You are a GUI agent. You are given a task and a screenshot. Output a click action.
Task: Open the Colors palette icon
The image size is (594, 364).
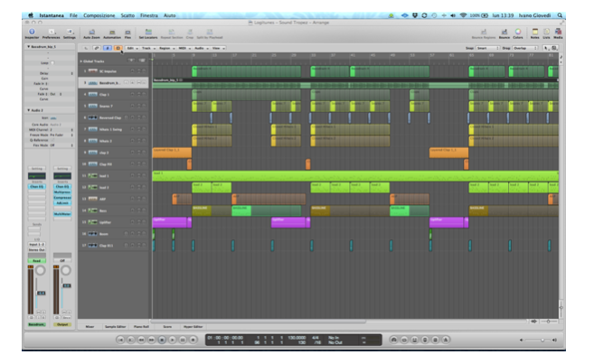(x=518, y=33)
